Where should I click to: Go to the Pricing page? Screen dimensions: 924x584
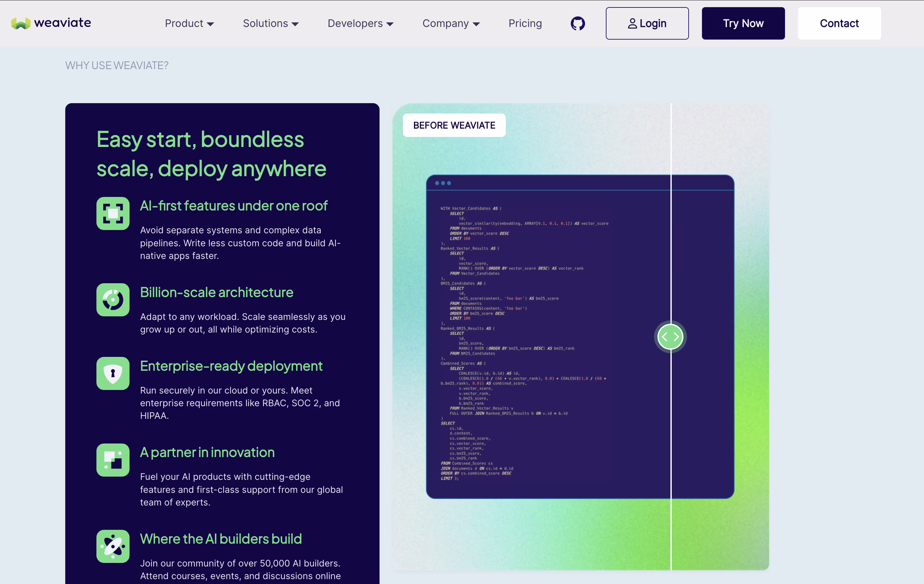click(x=525, y=23)
